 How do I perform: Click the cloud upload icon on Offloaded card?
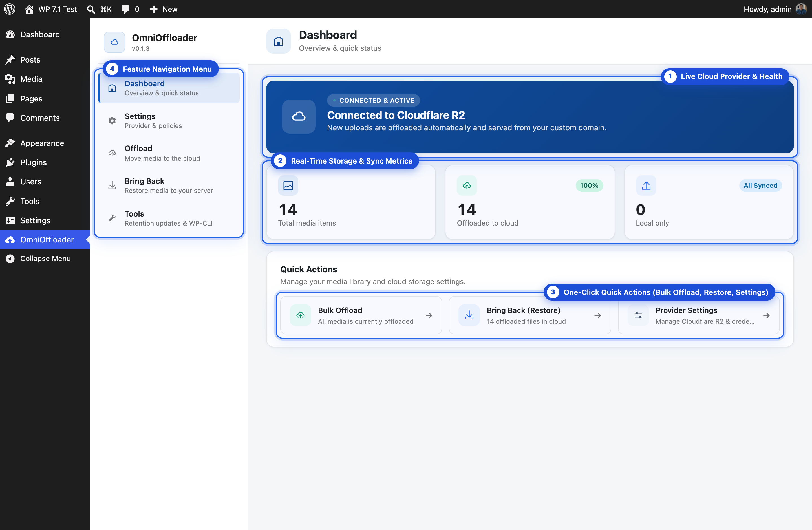(467, 185)
